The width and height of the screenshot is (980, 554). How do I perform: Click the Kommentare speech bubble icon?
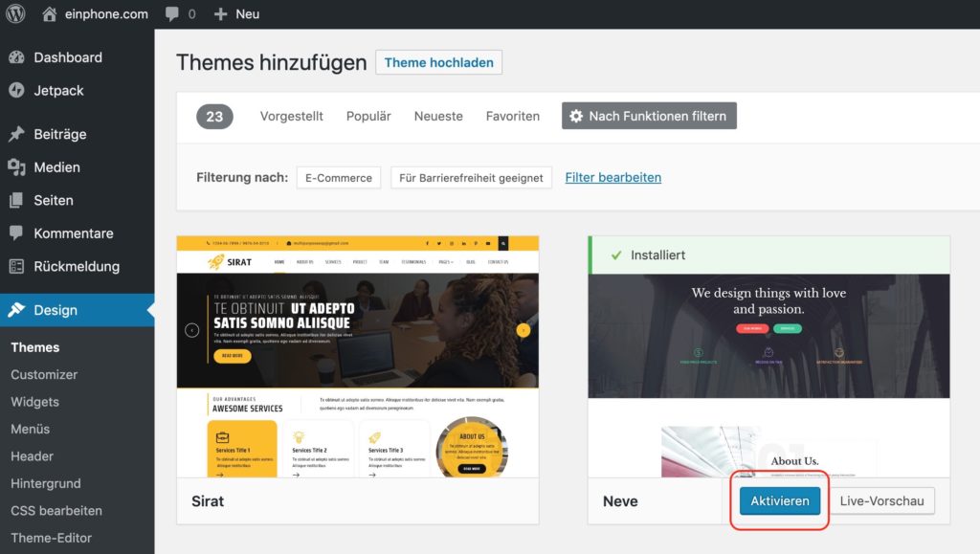[x=17, y=233]
